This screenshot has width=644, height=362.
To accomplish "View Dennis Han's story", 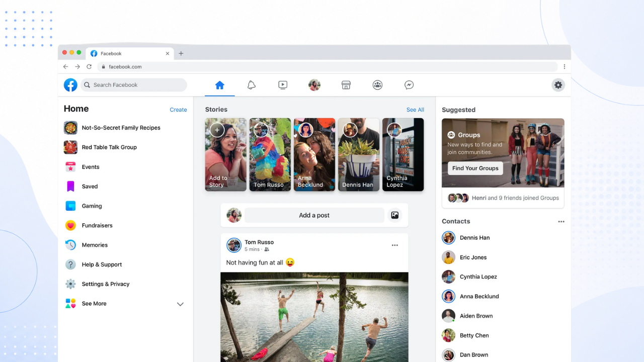I will (x=359, y=154).
